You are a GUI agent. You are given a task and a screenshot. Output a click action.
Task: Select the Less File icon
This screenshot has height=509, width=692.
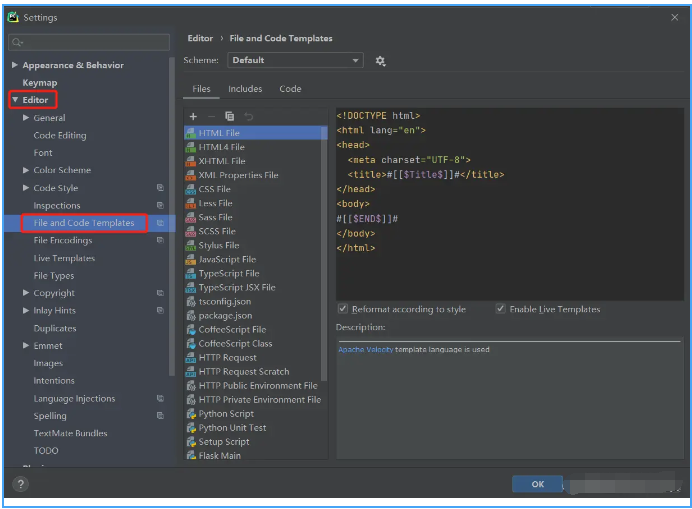click(x=191, y=204)
